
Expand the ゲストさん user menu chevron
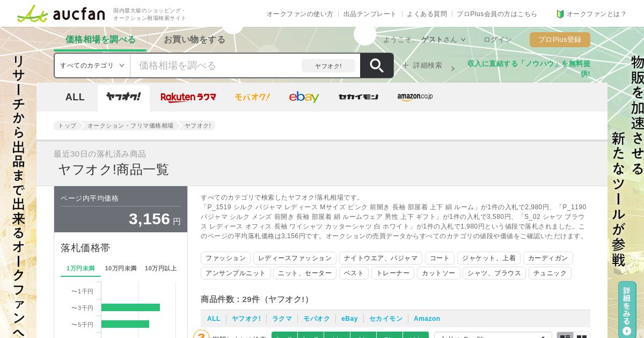tap(463, 40)
